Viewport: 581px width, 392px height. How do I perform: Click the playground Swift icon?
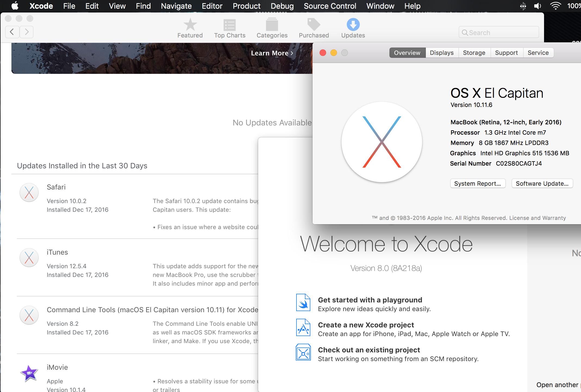(x=303, y=303)
